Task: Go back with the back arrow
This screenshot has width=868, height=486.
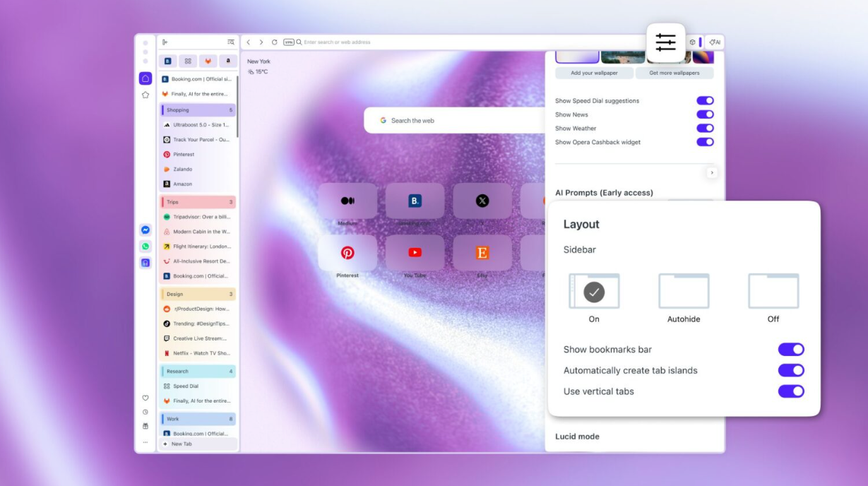Action: point(249,42)
